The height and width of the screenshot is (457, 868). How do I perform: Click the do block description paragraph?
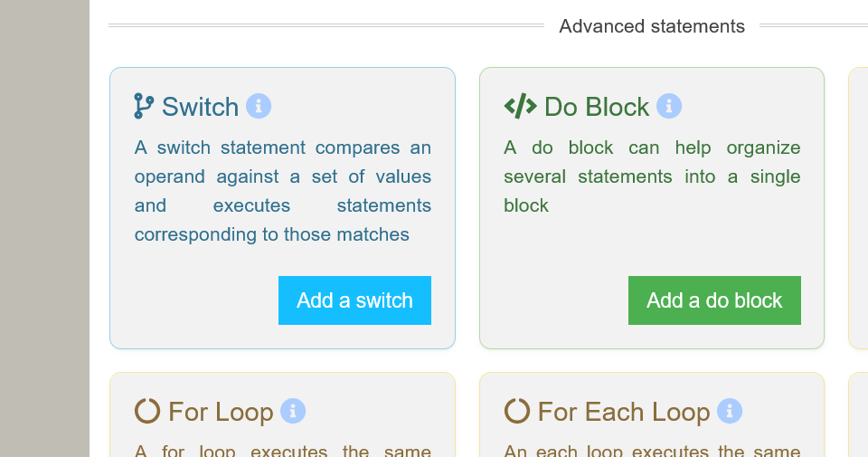[x=651, y=176]
